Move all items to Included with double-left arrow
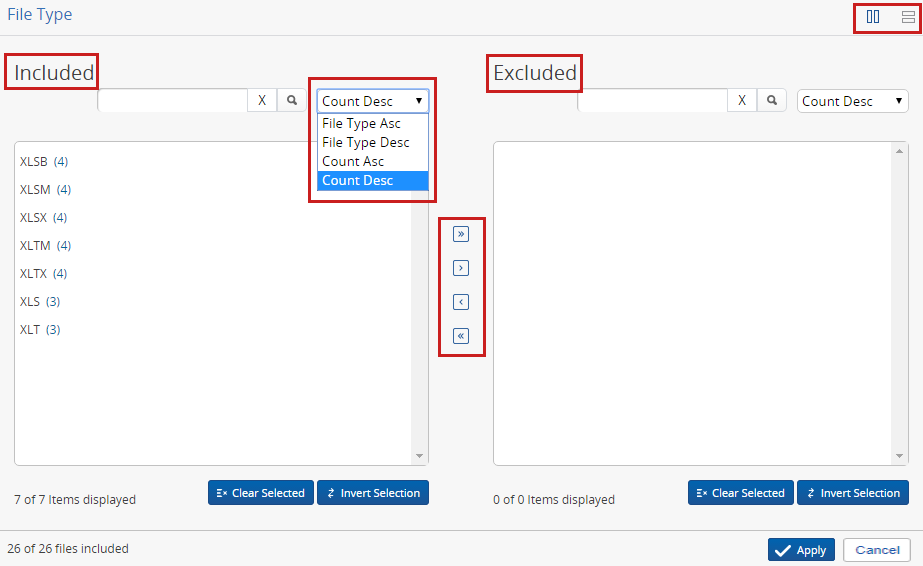 (461, 336)
